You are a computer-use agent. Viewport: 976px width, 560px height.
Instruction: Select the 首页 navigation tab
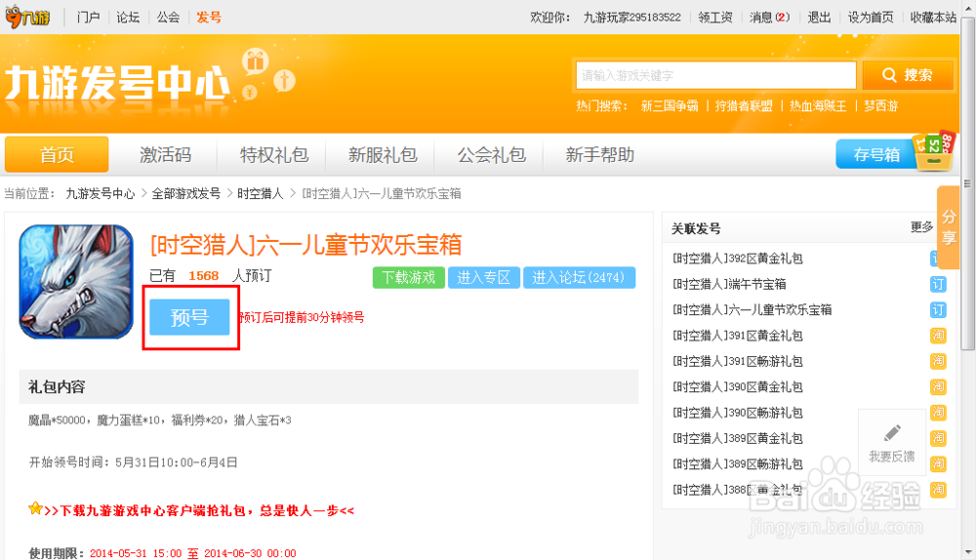57,154
